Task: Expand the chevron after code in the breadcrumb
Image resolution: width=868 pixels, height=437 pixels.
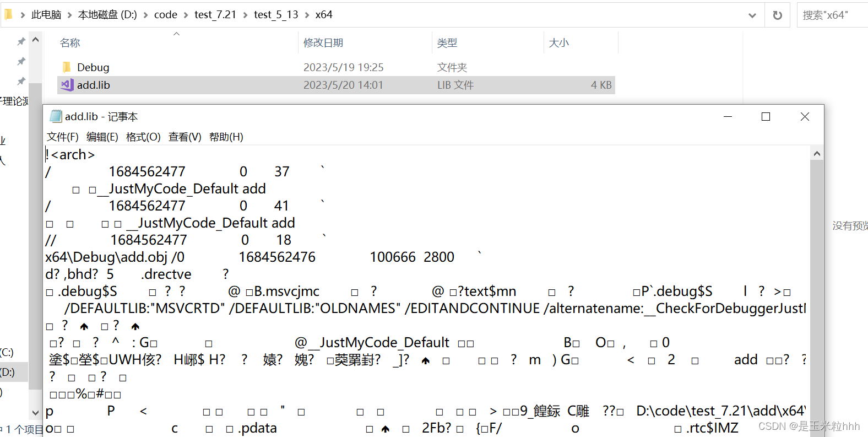Action: tap(186, 15)
